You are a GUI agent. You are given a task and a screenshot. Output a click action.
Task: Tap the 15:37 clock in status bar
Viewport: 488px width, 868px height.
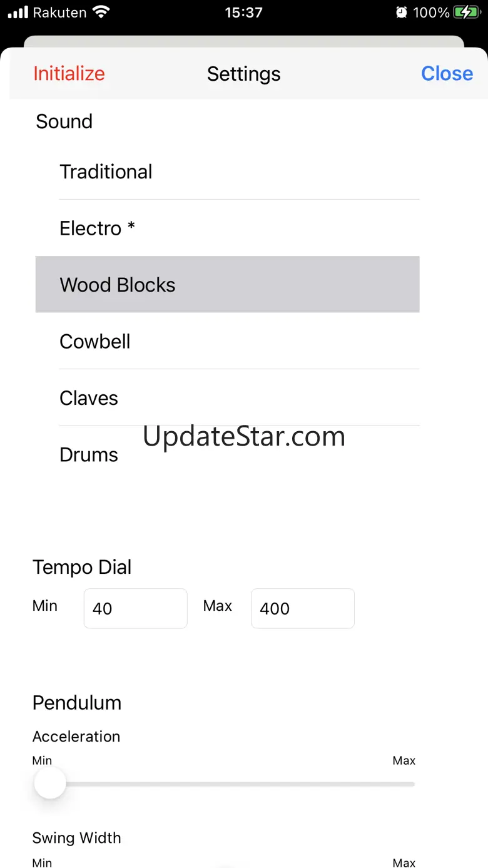coord(243,12)
